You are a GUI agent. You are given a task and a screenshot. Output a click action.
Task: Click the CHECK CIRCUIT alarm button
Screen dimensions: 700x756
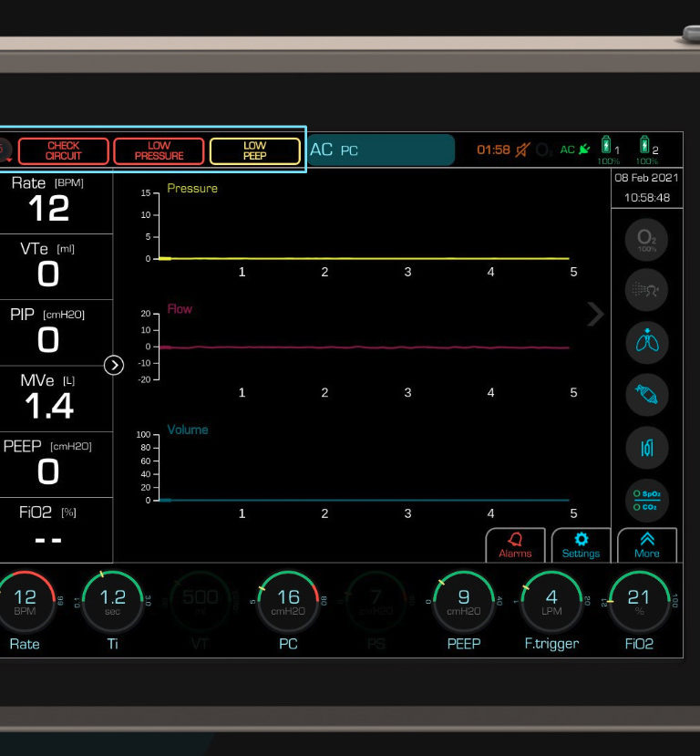pos(64,150)
